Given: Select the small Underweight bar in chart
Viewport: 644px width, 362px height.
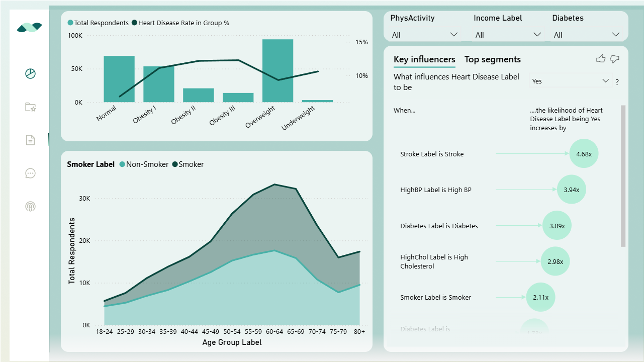Looking at the screenshot, I should [x=318, y=101].
